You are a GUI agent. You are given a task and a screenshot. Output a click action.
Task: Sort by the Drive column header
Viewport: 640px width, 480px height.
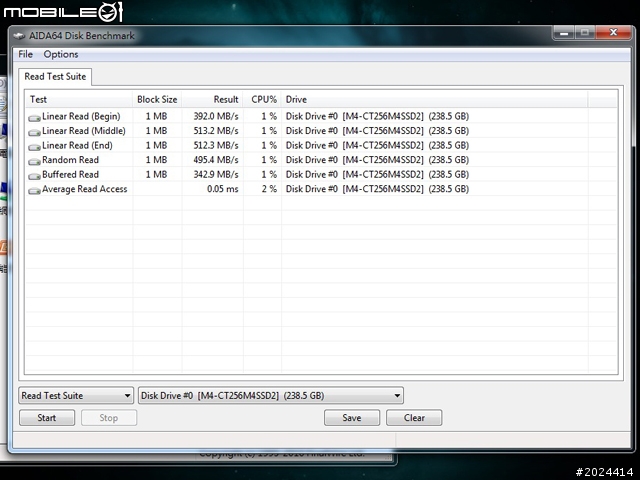(x=435, y=99)
